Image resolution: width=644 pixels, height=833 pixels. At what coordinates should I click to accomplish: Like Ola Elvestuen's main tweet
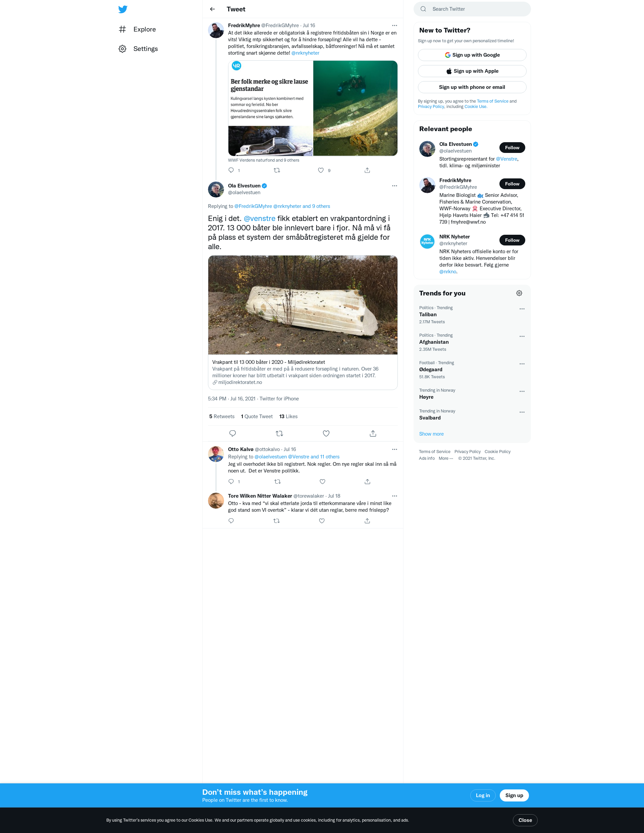pyautogui.click(x=326, y=433)
